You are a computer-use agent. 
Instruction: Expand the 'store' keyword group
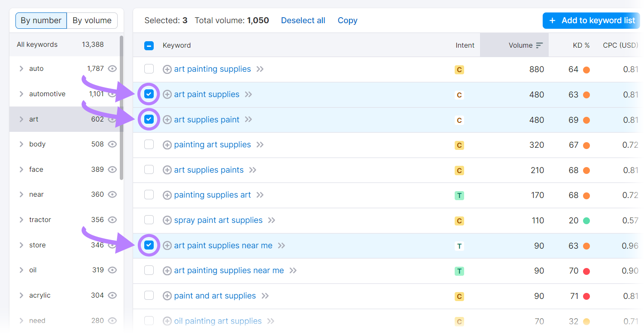point(21,245)
